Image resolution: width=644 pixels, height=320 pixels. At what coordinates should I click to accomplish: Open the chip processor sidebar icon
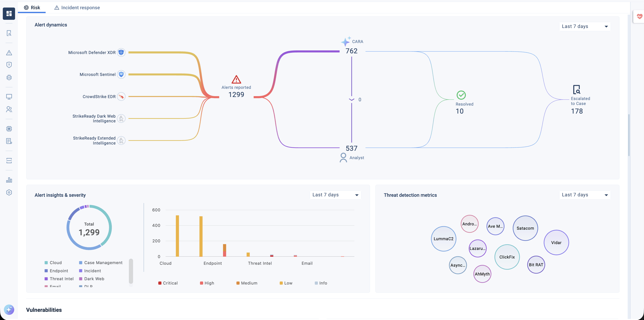click(x=9, y=129)
